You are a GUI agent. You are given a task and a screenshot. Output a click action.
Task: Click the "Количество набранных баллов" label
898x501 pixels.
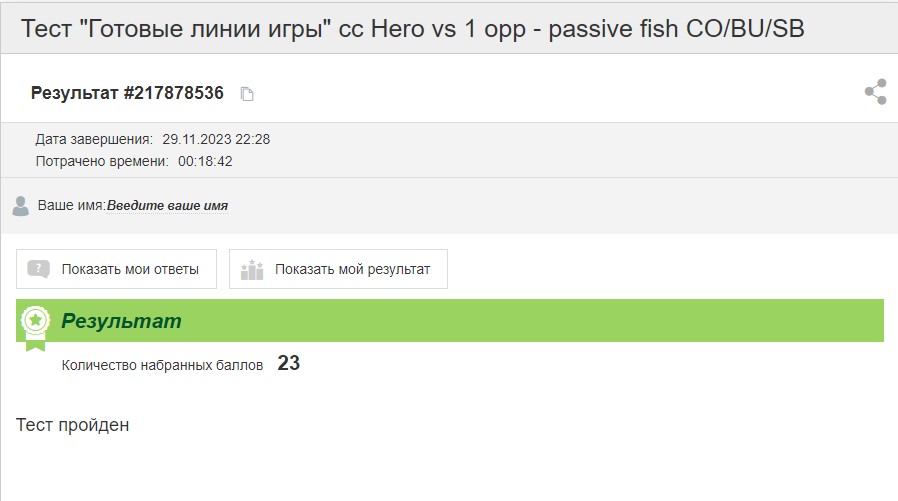(162, 365)
